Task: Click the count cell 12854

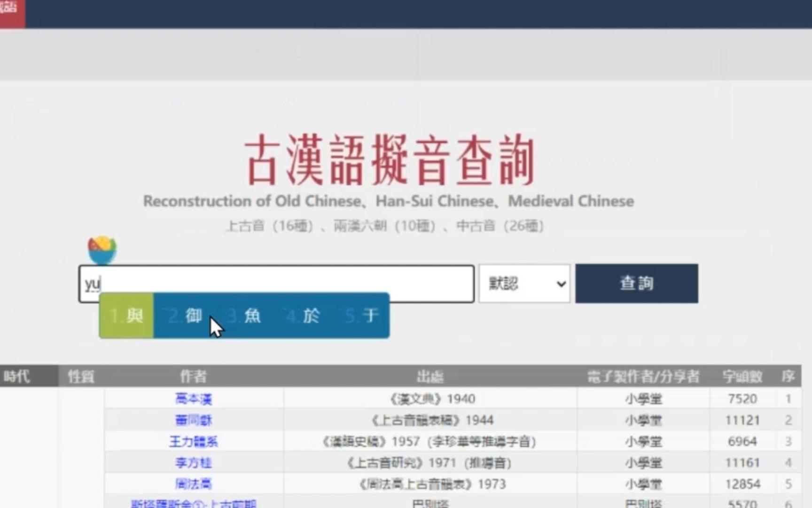Action: point(742,484)
